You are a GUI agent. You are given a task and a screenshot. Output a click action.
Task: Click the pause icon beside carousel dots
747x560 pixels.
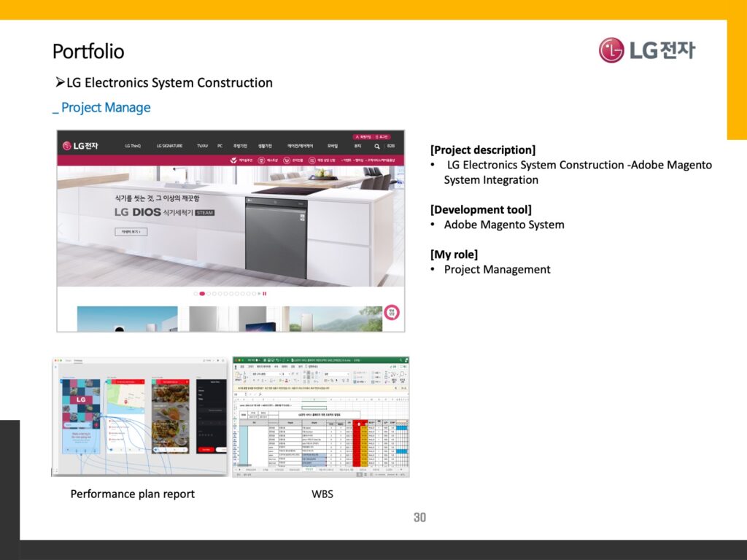coord(264,294)
